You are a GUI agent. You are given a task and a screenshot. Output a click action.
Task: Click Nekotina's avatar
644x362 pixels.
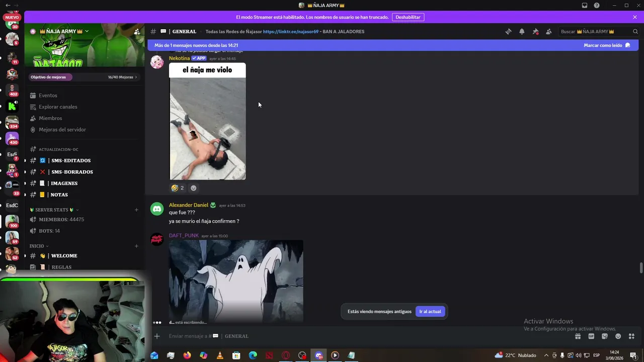click(x=157, y=62)
